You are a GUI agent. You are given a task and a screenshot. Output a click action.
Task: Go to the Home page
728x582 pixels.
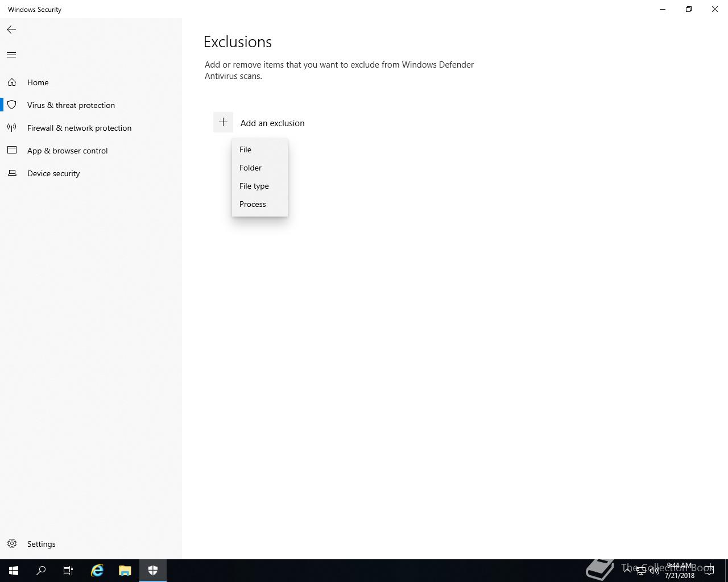(91, 82)
